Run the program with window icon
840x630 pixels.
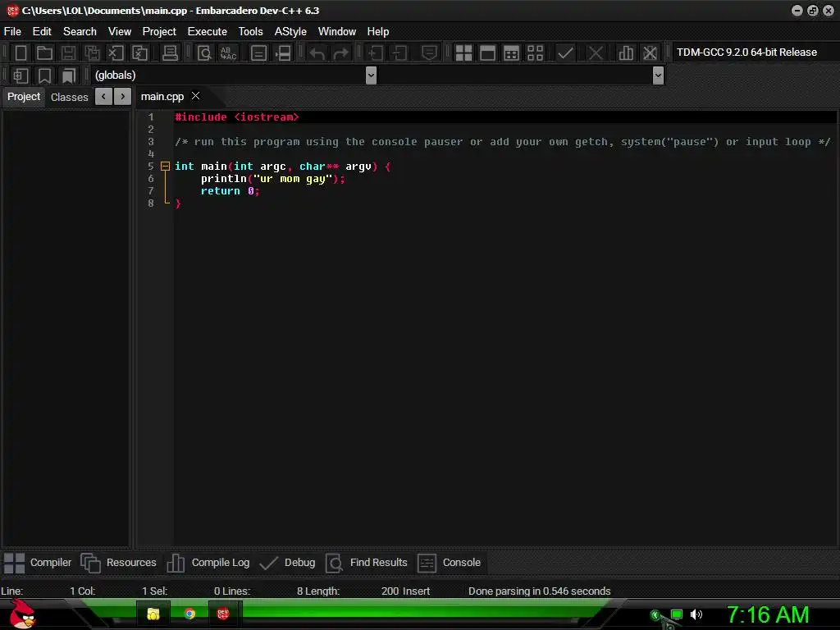click(487, 52)
